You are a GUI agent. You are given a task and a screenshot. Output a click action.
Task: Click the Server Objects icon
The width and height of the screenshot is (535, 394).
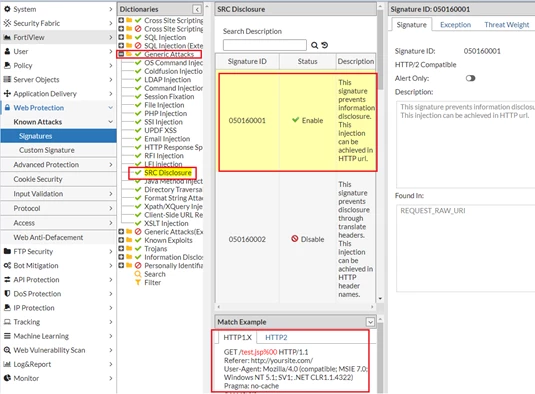(7, 79)
